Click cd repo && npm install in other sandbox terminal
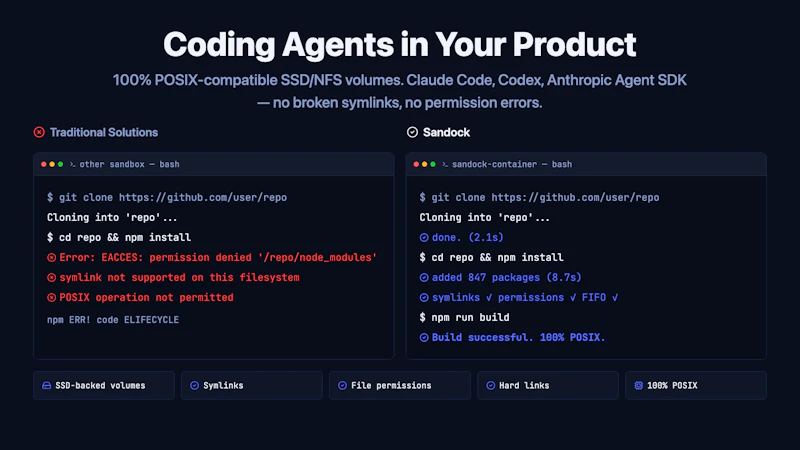 [119, 237]
